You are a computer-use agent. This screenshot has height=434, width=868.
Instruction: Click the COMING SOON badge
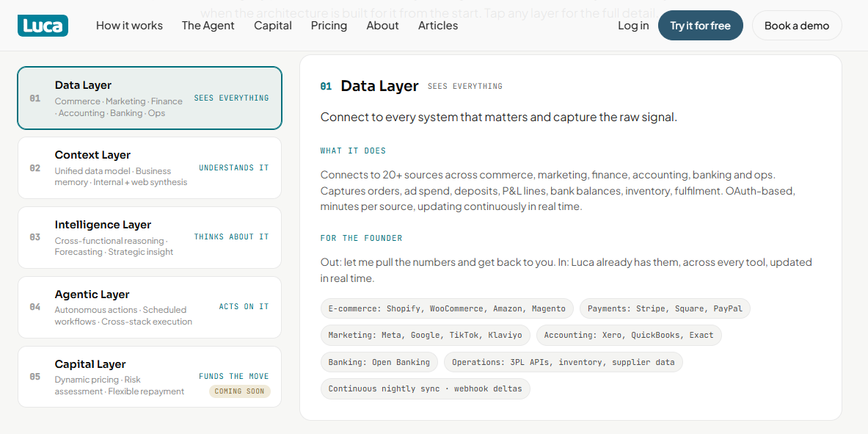click(240, 391)
